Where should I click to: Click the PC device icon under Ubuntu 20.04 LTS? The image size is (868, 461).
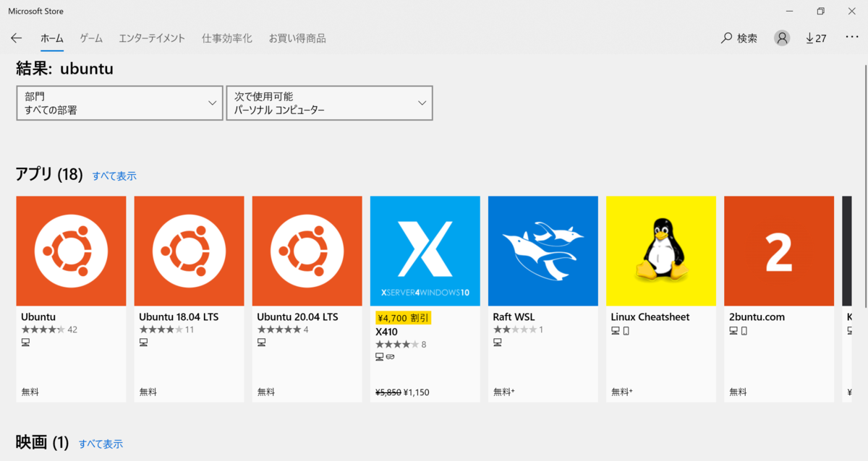(x=261, y=342)
